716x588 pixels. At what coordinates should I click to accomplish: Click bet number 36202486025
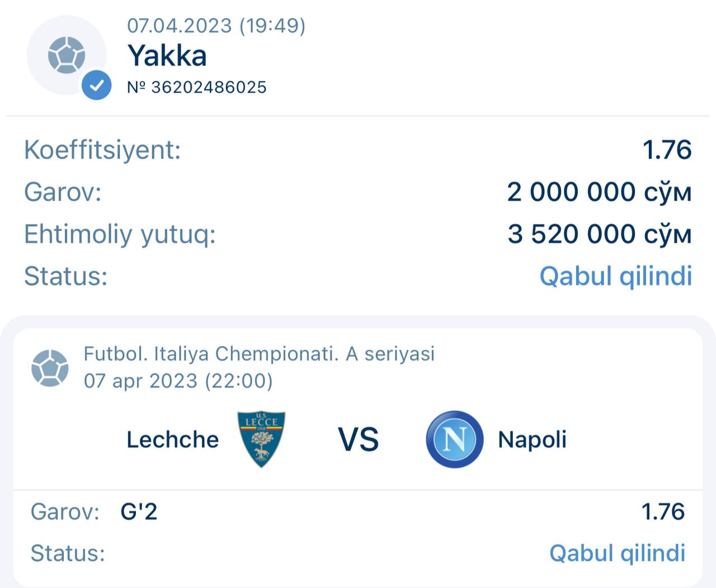(197, 87)
